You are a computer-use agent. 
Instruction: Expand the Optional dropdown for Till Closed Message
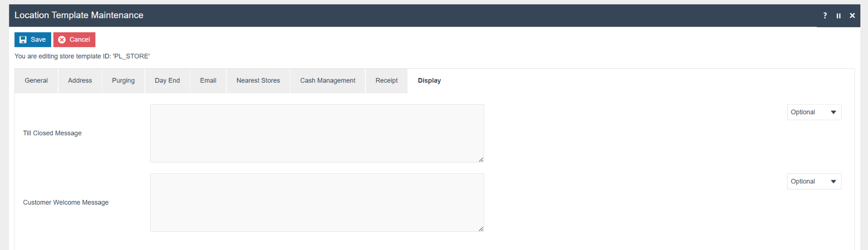(814, 112)
